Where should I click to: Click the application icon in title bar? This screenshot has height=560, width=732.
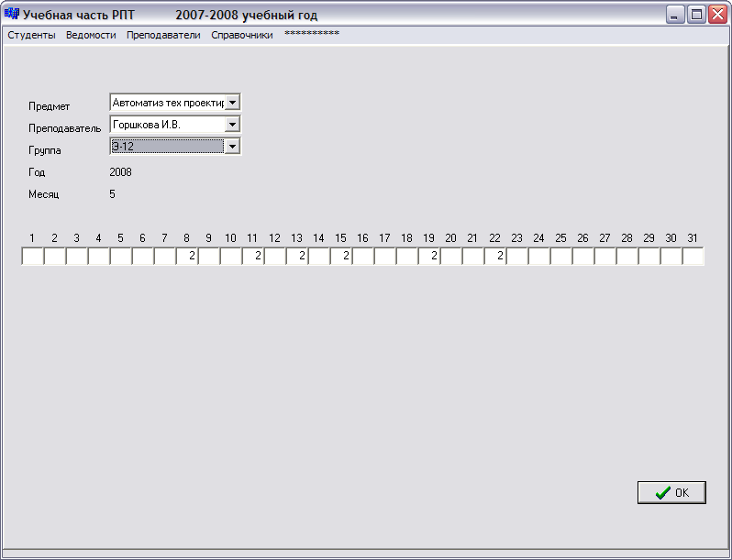point(12,15)
